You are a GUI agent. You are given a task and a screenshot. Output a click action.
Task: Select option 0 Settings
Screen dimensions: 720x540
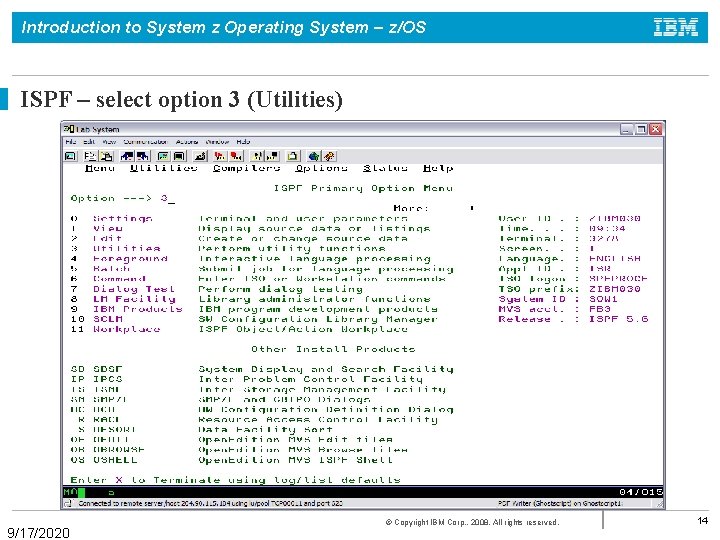pyautogui.click(x=112, y=219)
